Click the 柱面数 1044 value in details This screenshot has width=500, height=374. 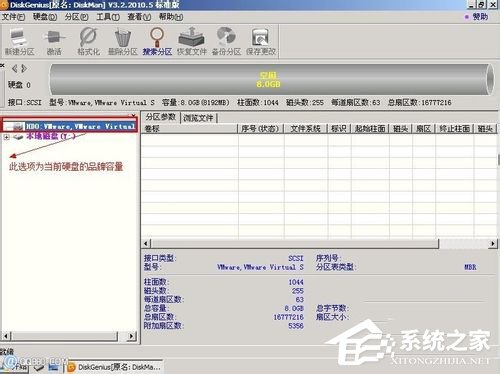pyautogui.click(x=296, y=282)
